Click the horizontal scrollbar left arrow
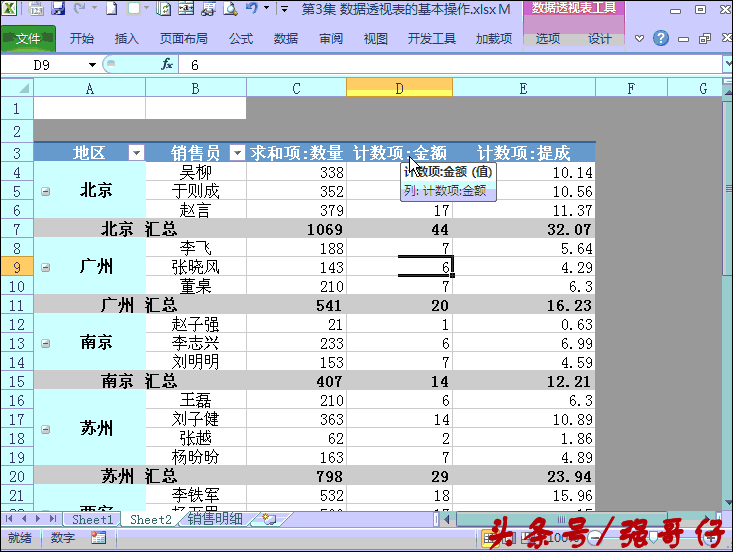Image resolution: width=733 pixels, height=552 pixels. [x=446, y=518]
